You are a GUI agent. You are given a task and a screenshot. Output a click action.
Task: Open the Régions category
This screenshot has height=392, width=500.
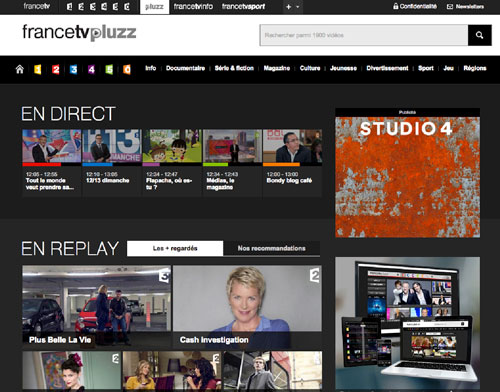(x=475, y=68)
